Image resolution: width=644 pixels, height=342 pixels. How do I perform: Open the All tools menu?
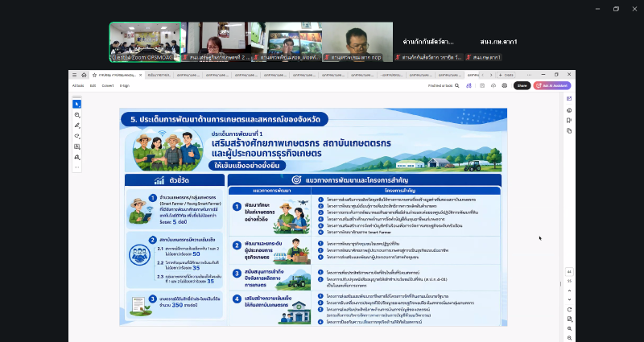pyautogui.click(x=78, y=86)
